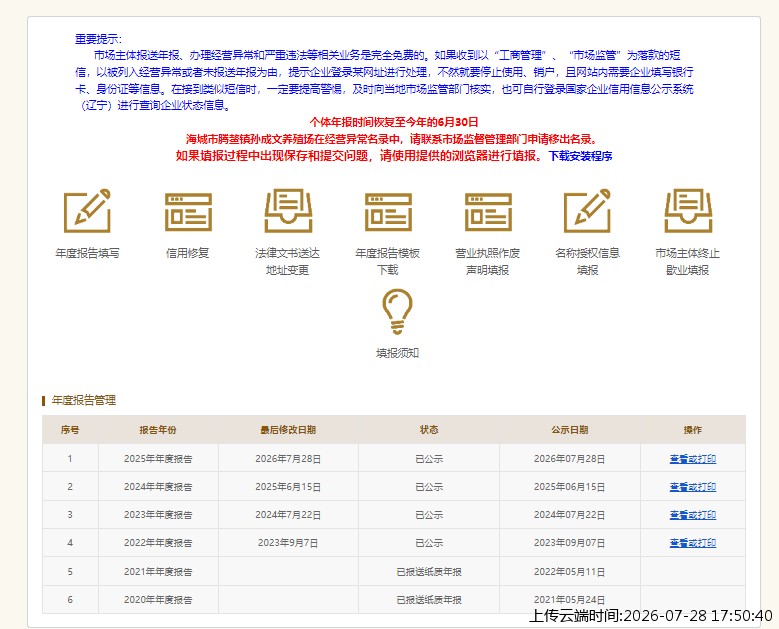Open 查看或打印 for the 2023年年度报告 row
Image resolution: width=779 pixels, height=629 pixels.
(x=693, y=515)
